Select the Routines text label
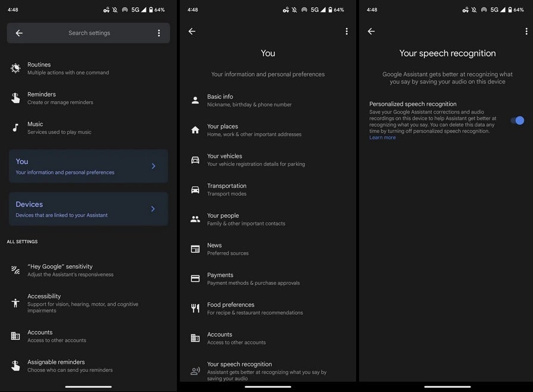 (x=39, y=64)
